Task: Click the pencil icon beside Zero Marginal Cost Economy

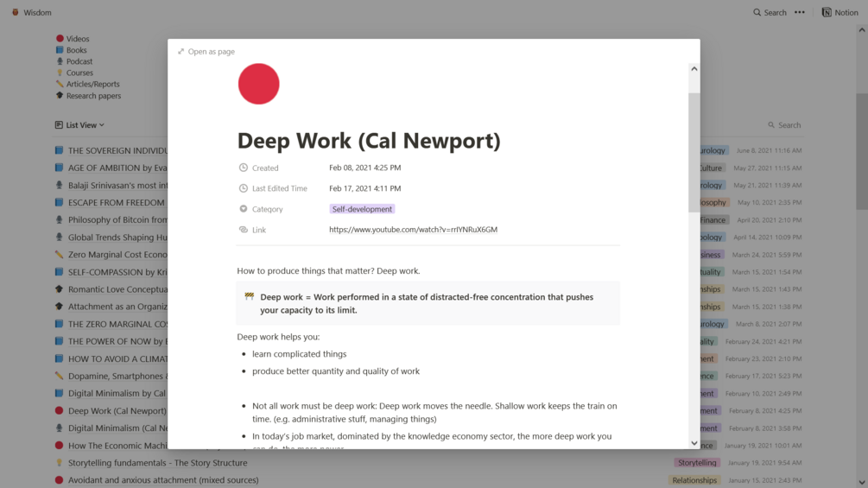Action: point(60,255)
